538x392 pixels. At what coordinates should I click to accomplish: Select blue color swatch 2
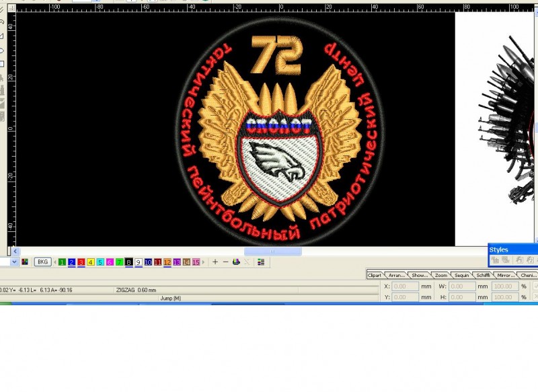point(72,262)
